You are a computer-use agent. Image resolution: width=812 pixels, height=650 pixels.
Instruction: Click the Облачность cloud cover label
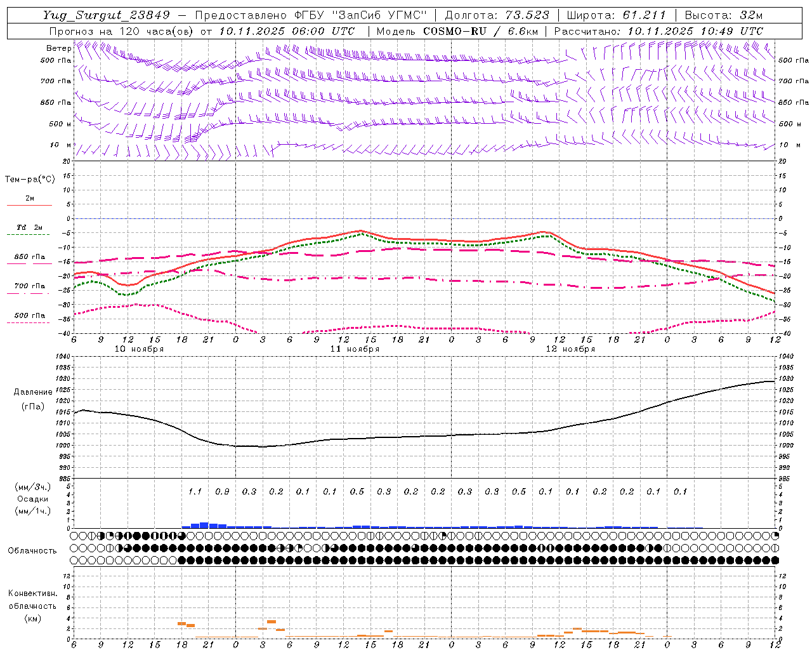(x=32, y=551)
